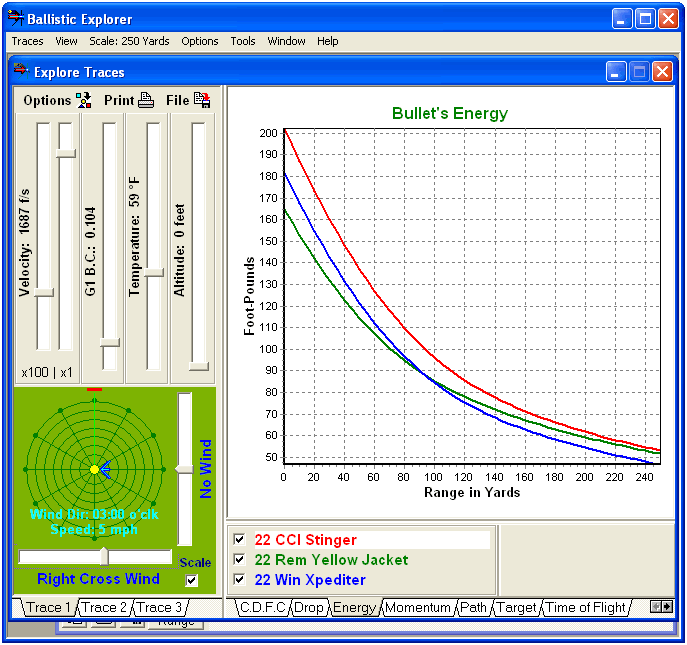The width and height of the screenshot is (687, 645).
Task: Switch to the Path tab
Action: (x=474, y=607)
